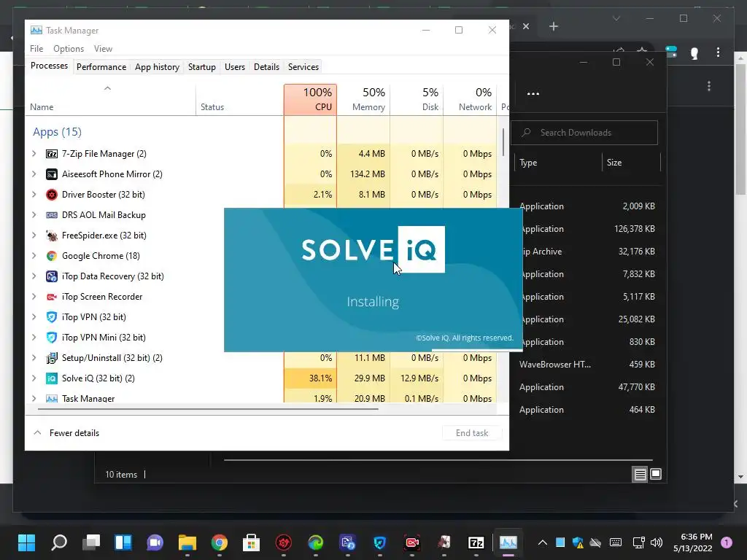The height and width of the screenshot is (560, 747).
Task: Open the Chrome three-dot menu
Action: [x=718, y=52]
